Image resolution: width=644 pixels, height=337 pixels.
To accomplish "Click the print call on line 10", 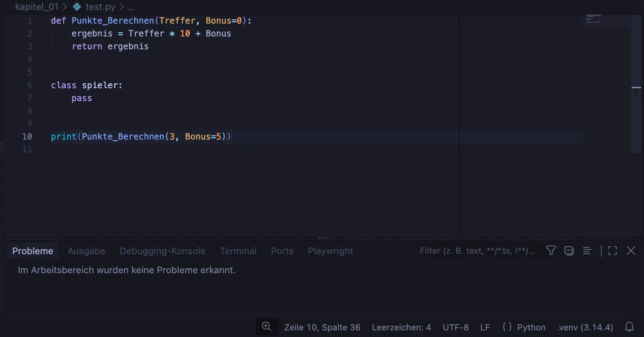I will 64,137.
